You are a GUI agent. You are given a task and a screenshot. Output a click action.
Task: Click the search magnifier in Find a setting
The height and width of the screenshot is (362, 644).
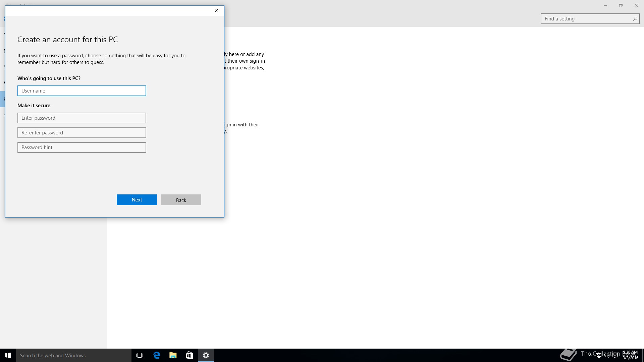635,19
